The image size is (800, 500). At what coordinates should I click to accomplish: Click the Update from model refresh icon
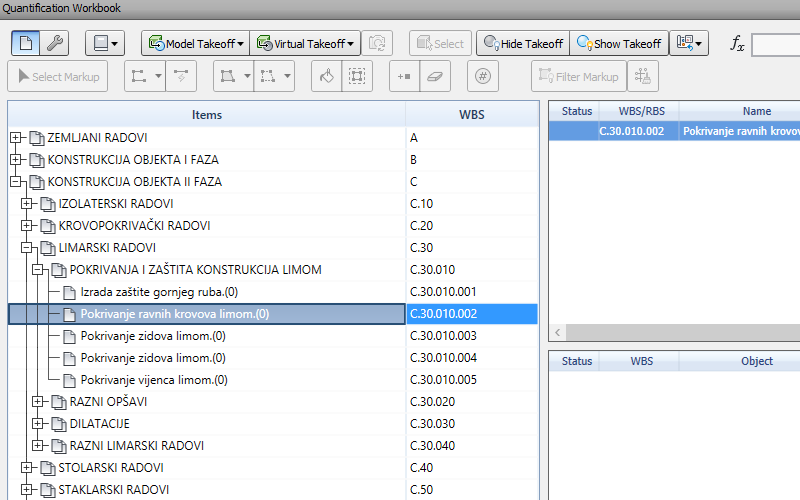tap(377, 43)
